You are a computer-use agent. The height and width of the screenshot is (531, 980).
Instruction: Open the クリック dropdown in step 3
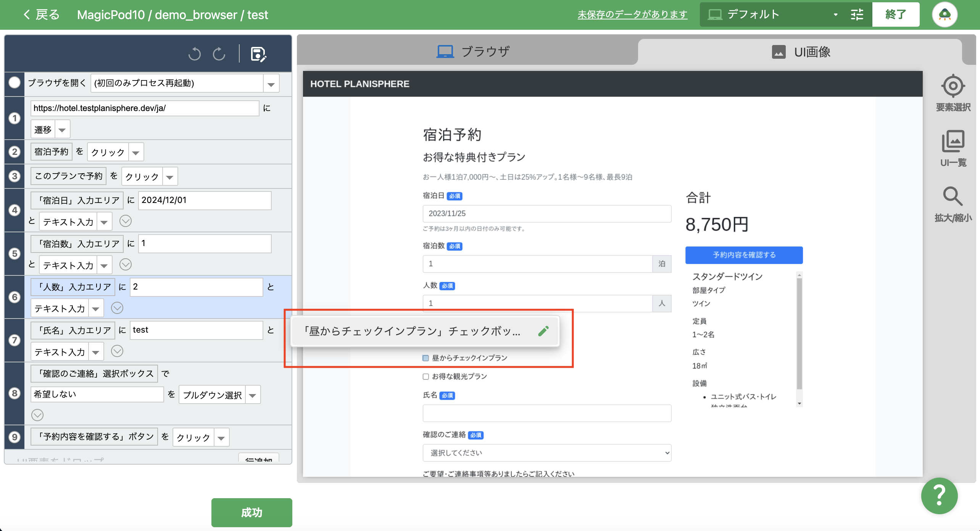tap(170, 177)
